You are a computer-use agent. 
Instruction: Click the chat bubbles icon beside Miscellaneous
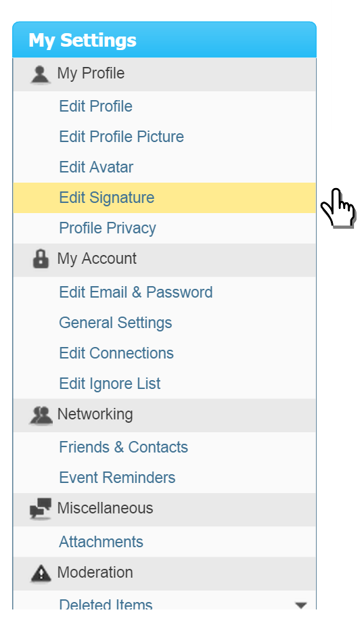point(41,509)
